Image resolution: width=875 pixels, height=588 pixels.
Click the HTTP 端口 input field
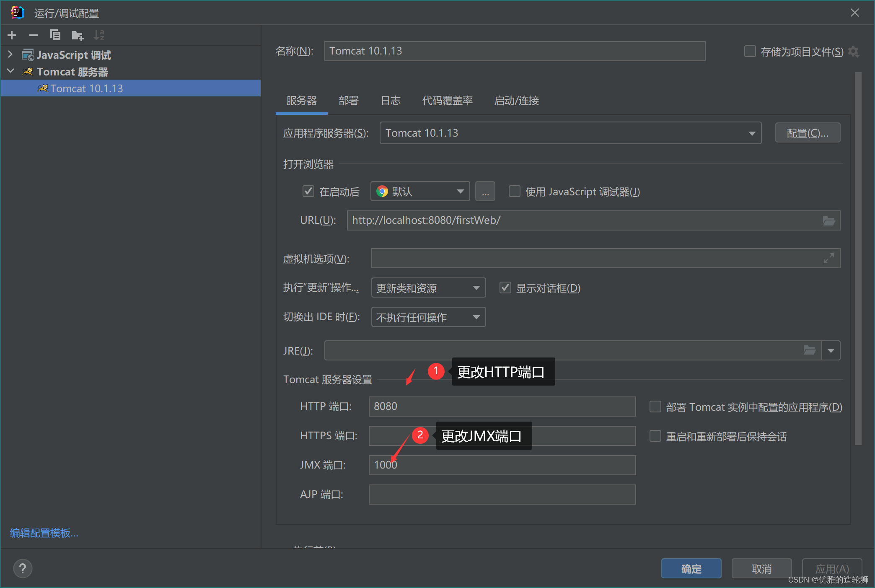pos(502,407)
